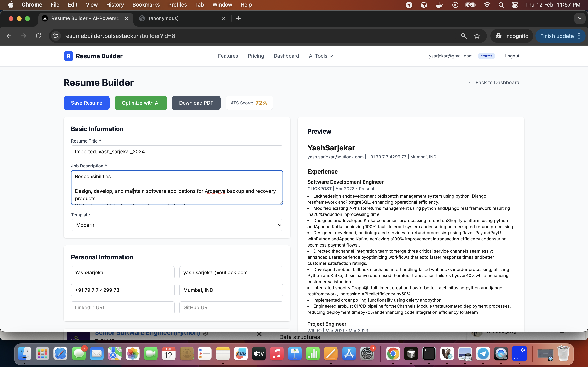The height and width of the screenshot is (367, 588).
Task: Go back using the navigation arrow
Action: coord(9,36)
